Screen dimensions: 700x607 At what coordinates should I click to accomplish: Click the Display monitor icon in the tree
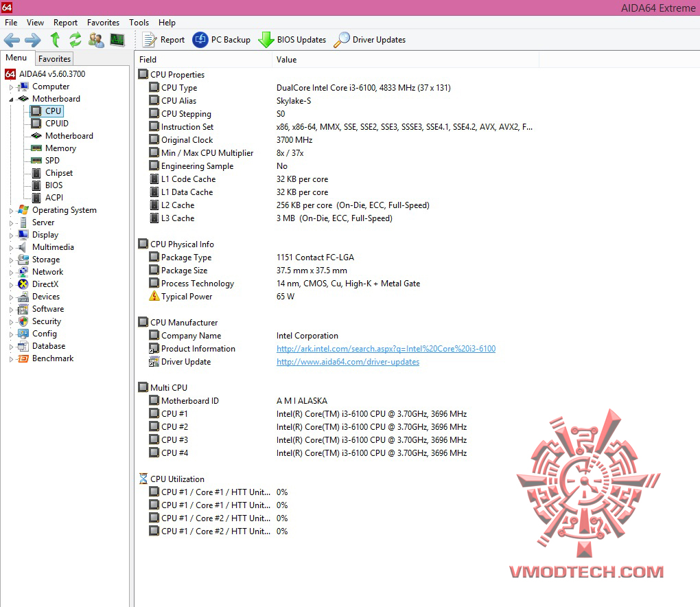23,235
